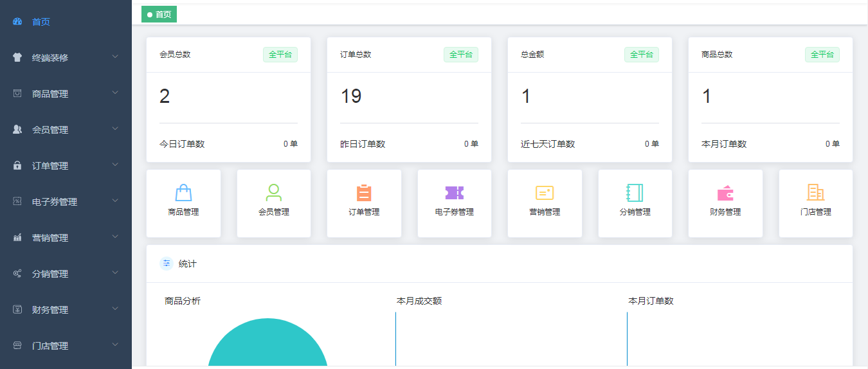Expand sidebar 财务管理 chevron arrow
The height and width of the screenshot is (369, 868).
[x=115, y=309]
